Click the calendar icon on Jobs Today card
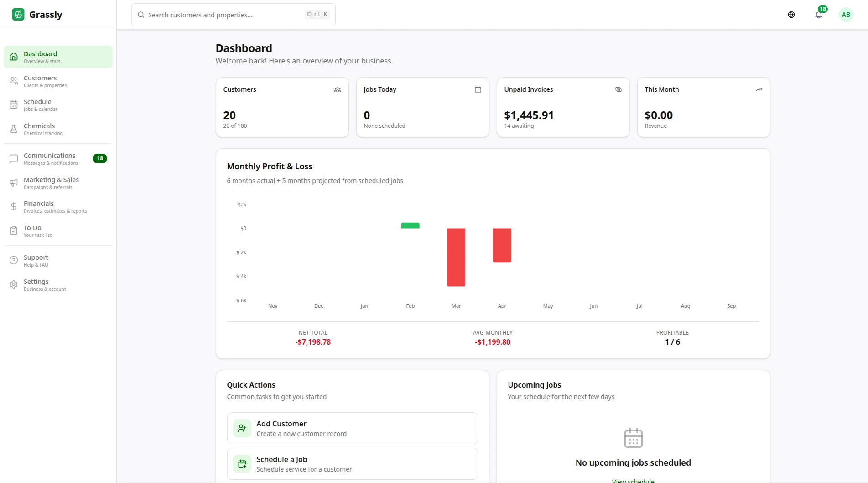 tap(478, 89)
